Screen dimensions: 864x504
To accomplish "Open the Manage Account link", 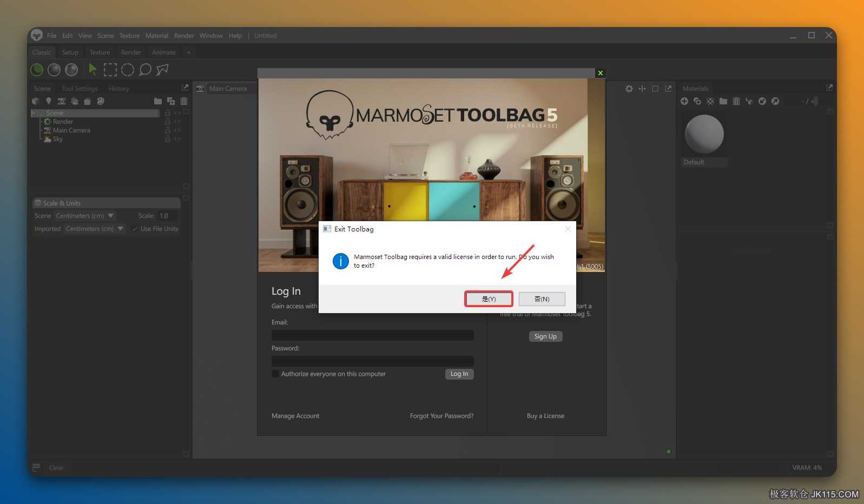I will [295, 416].
